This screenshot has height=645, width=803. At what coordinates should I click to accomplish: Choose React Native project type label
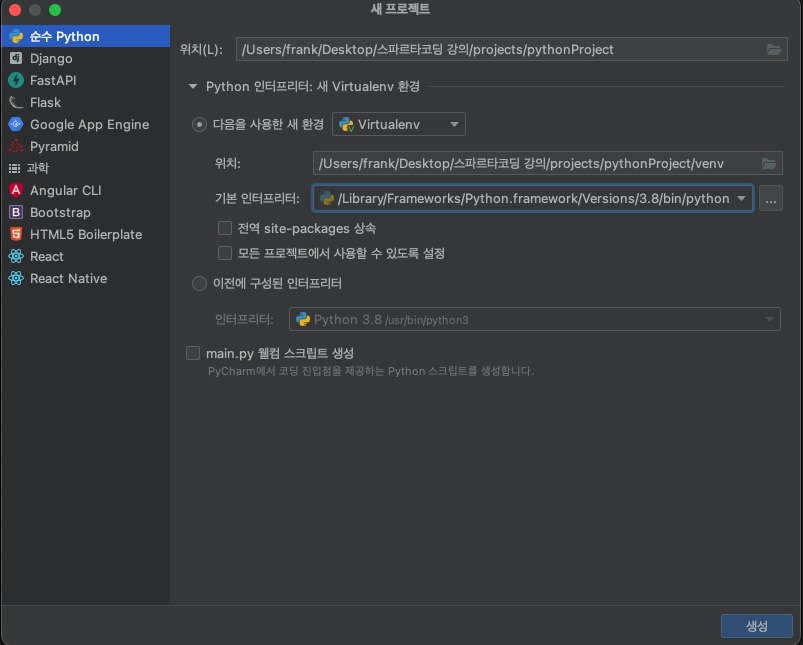69,278
